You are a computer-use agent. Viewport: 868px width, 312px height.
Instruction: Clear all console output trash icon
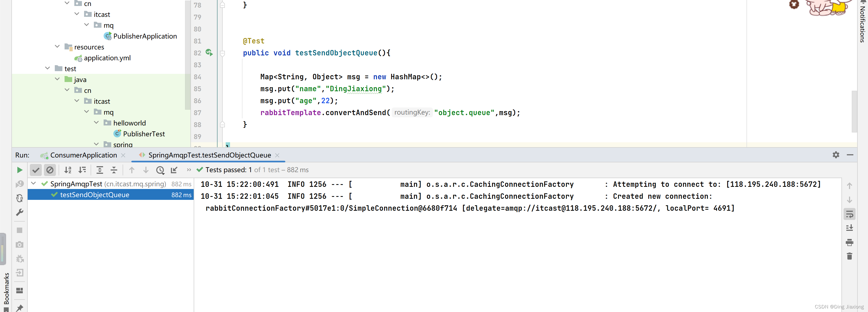pos(850,256)
